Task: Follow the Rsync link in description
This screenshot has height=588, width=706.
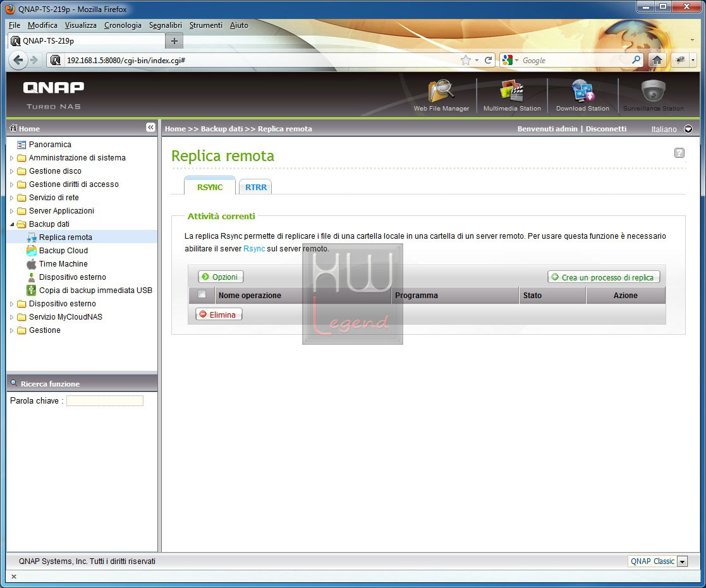Action: click(x=254, y=248)
